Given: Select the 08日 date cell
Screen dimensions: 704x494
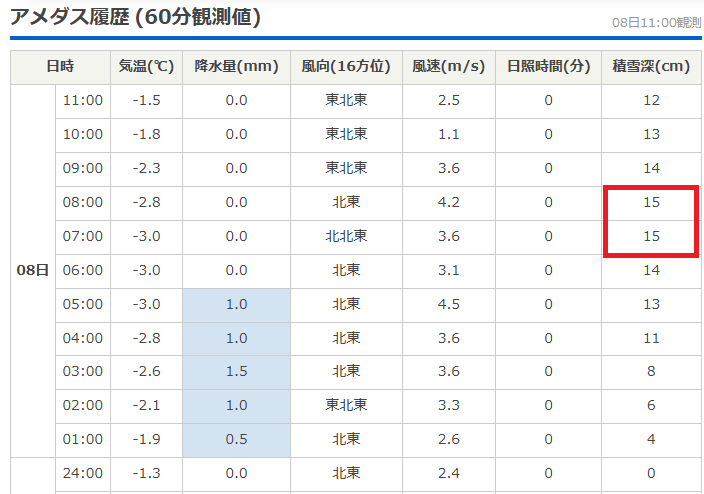Looking at the screenshot, I should [x=32, y=270].
